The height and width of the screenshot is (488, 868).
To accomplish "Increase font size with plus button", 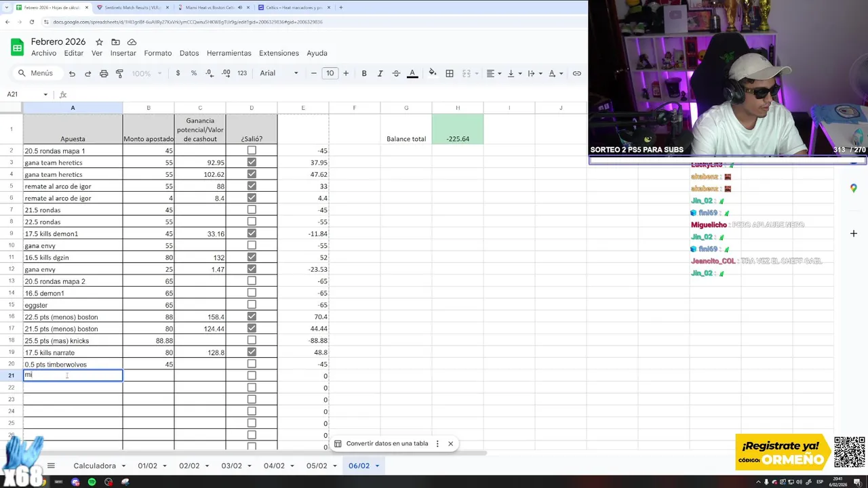I will (346, 73).
